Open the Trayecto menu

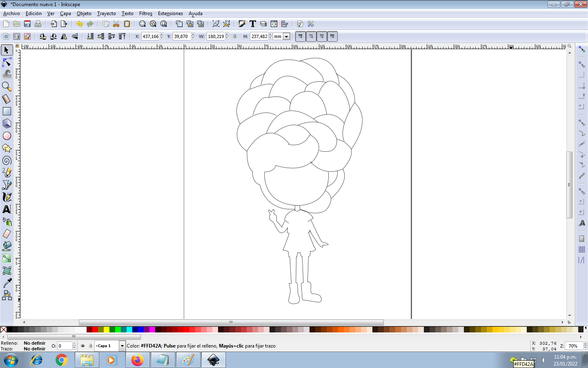pos(106,13)
